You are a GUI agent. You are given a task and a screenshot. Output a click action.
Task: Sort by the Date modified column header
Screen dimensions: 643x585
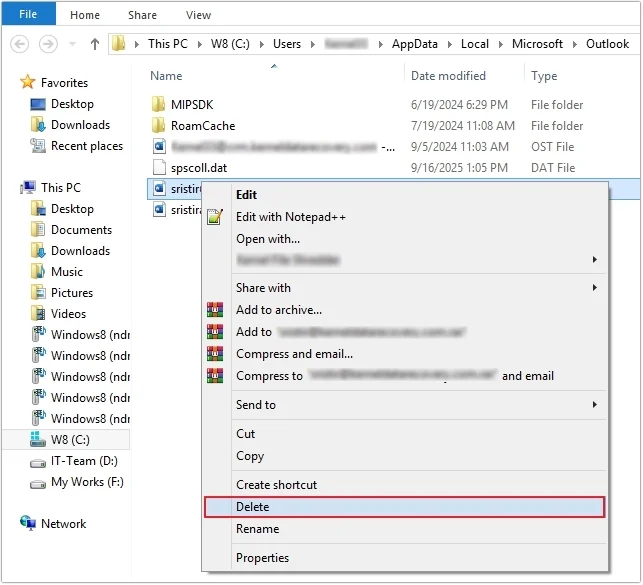pyautogui.click(x=448, y=76)
